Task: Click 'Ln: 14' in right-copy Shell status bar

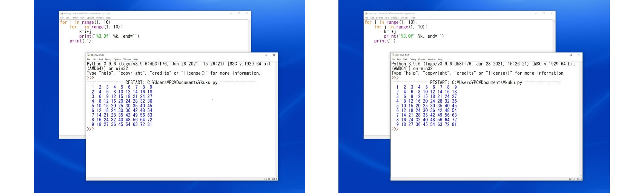Action: coord(572,179)
